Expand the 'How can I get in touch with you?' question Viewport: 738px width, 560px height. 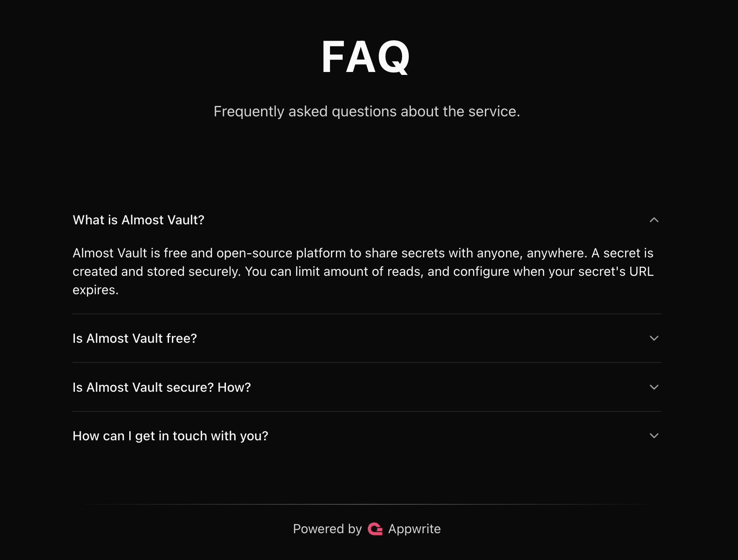[171, 436]
